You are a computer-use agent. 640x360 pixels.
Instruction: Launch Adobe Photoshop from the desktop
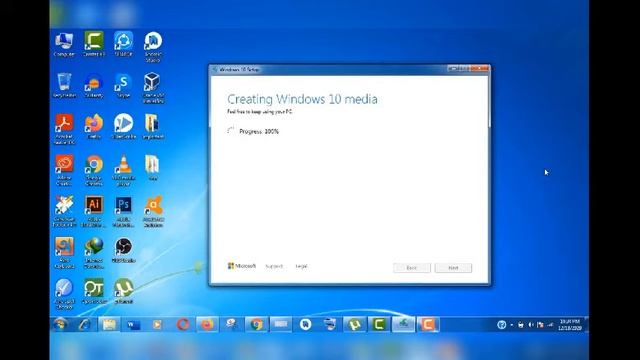(123, 211)
